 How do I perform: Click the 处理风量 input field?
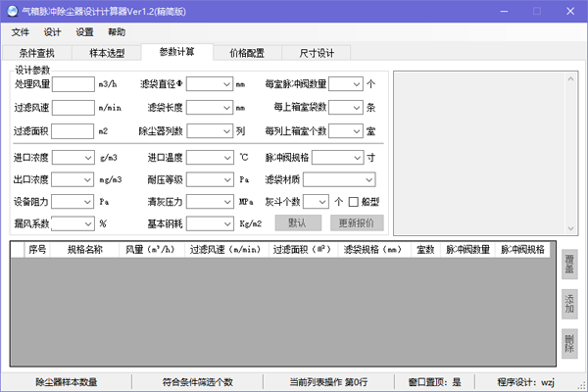point(73,84)
